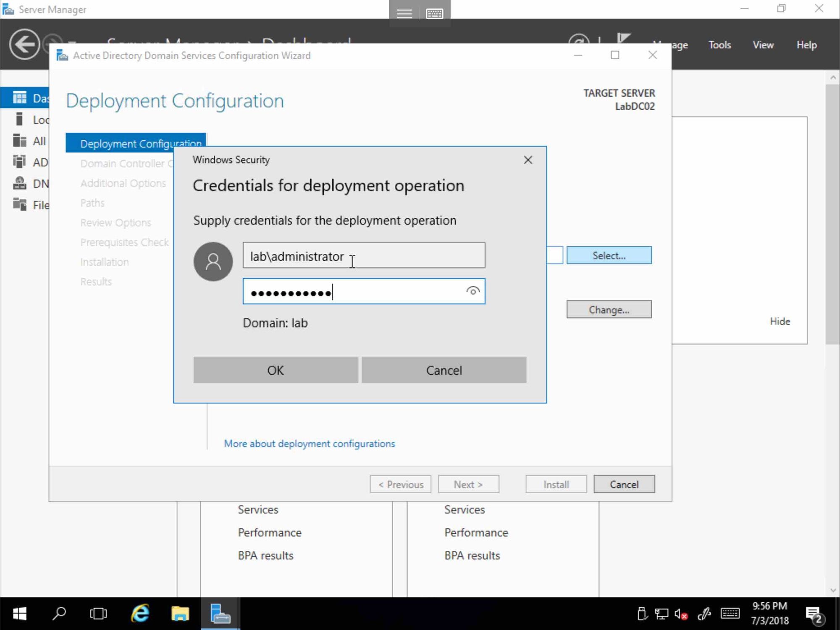Reveal password with the eye icon
The image size is (840, 630).
473,291
